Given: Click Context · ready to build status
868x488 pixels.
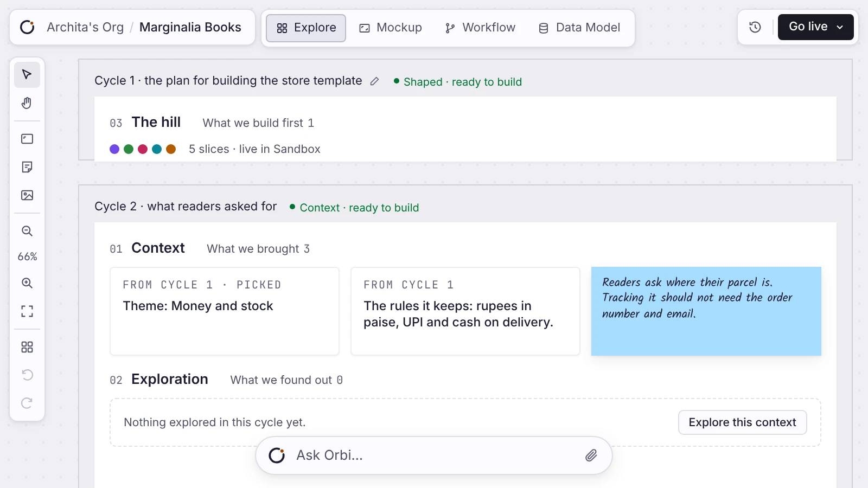Looking at the screenshot, I should [x=354, y=208].
